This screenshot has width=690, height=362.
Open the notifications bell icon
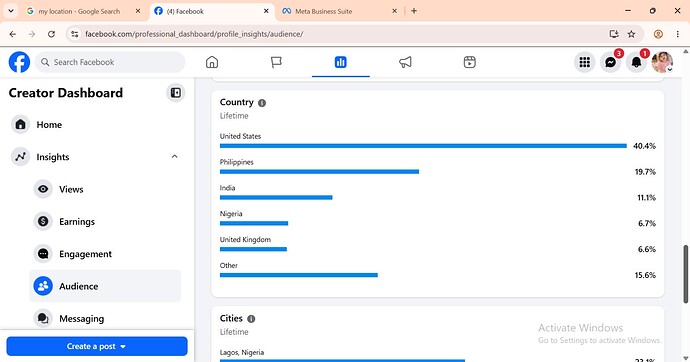pos(636,62)
